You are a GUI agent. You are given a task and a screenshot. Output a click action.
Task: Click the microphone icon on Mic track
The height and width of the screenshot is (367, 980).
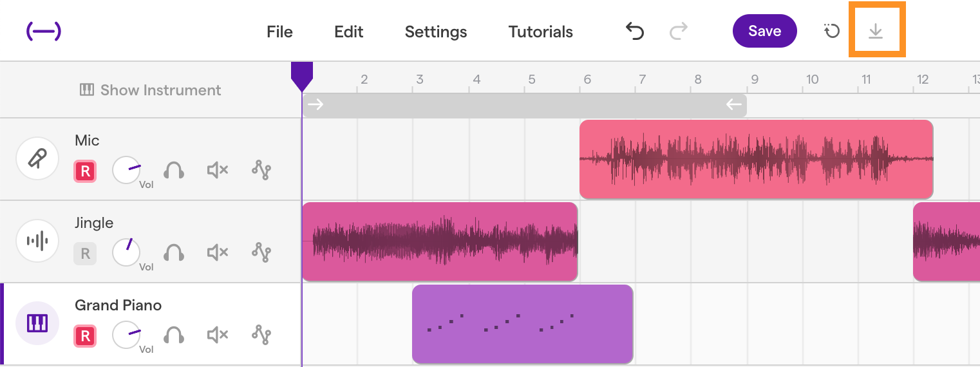coord(37,158)
